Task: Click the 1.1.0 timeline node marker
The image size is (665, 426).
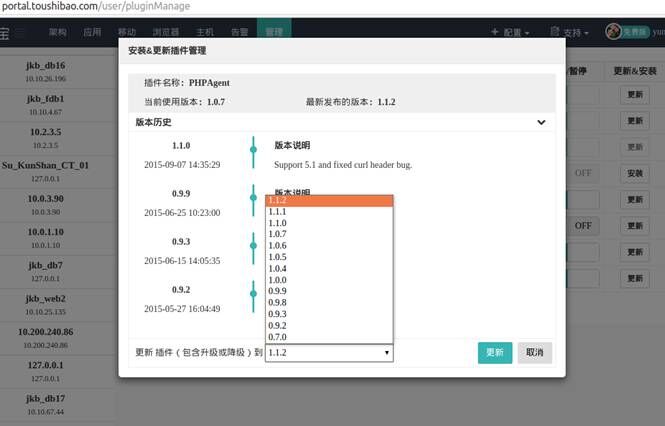Action: click(x=253, y=149)
